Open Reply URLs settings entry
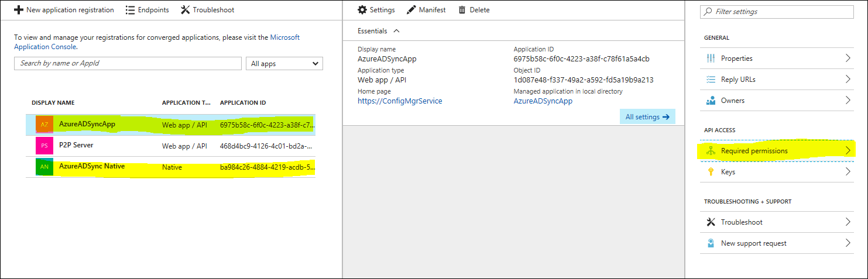 [777, 80]
